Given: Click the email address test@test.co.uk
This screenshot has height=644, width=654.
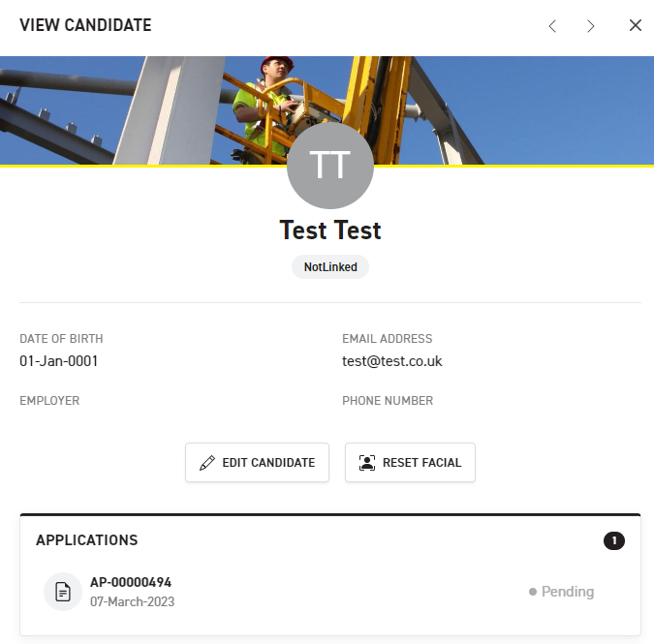Looking at the screenshot, I should coord(391,361).
